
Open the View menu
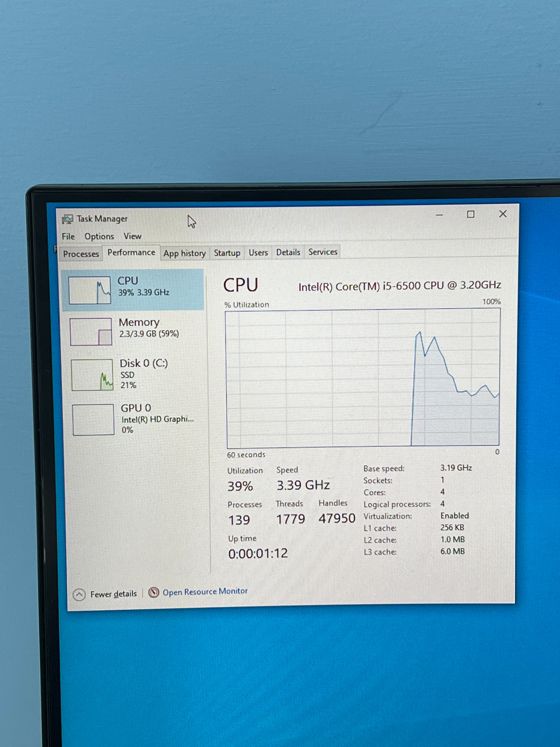(133, 236)
